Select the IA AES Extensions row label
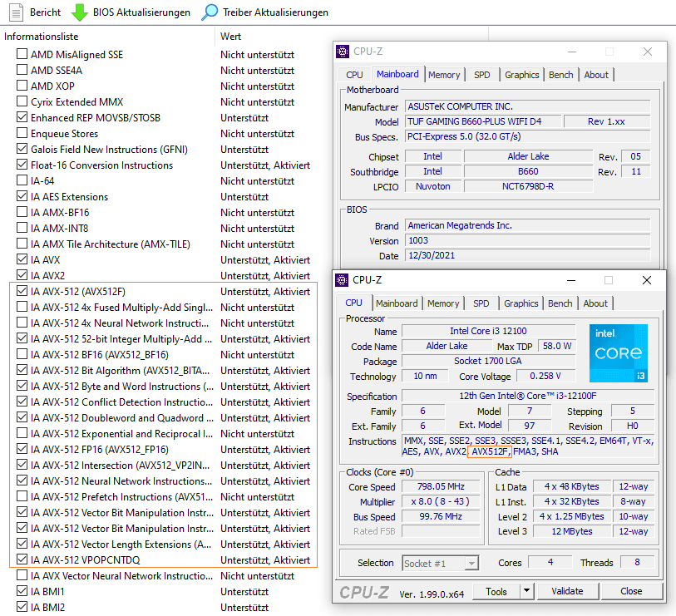This screenshot has height=616, width=676. point(69,197)
